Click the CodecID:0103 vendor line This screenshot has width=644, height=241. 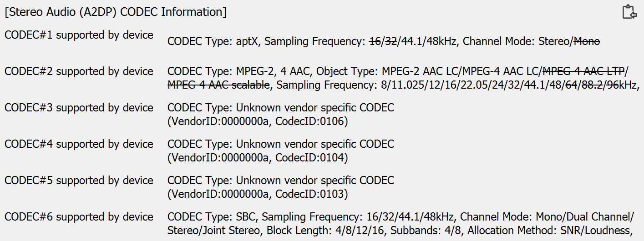[258, 194]
